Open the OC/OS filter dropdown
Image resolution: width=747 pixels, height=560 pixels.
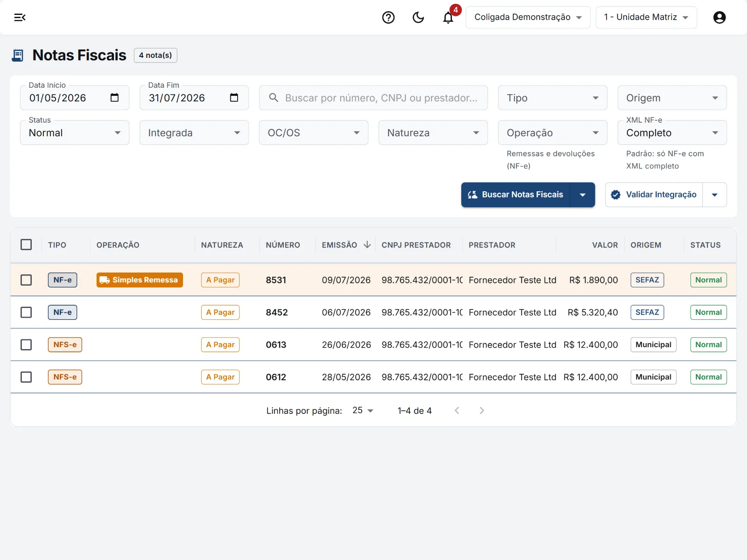[314, 133]
